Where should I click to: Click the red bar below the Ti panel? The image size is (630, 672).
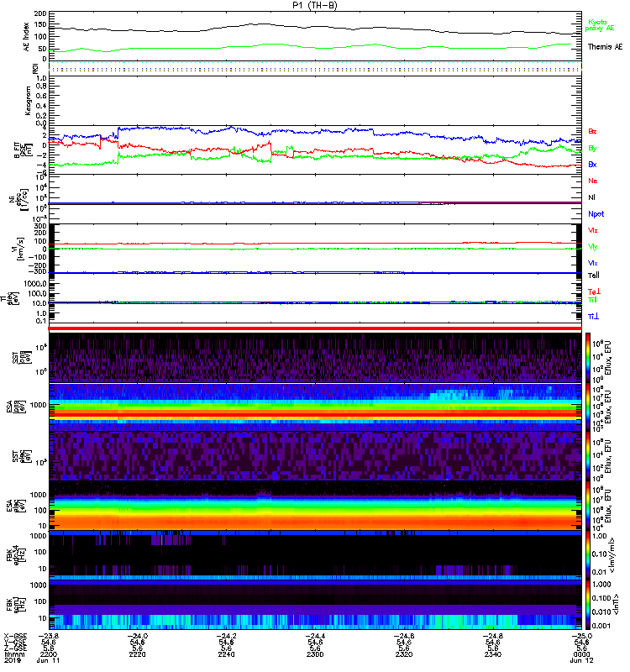click(x=315, y=328)
